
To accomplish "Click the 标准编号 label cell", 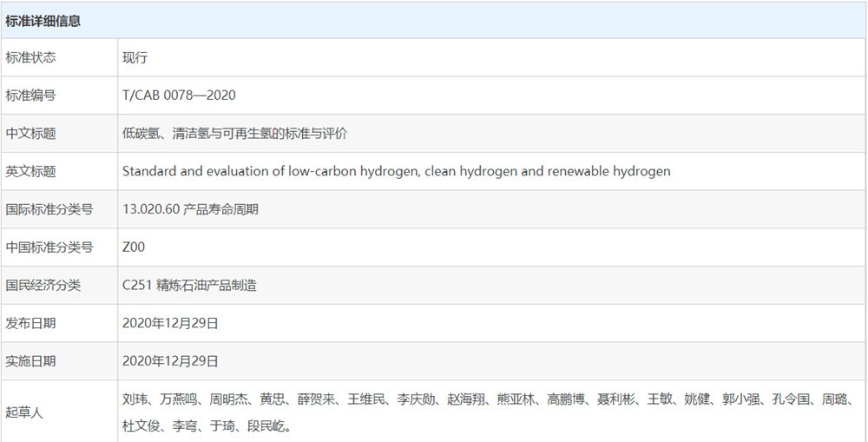I will 31,96.
